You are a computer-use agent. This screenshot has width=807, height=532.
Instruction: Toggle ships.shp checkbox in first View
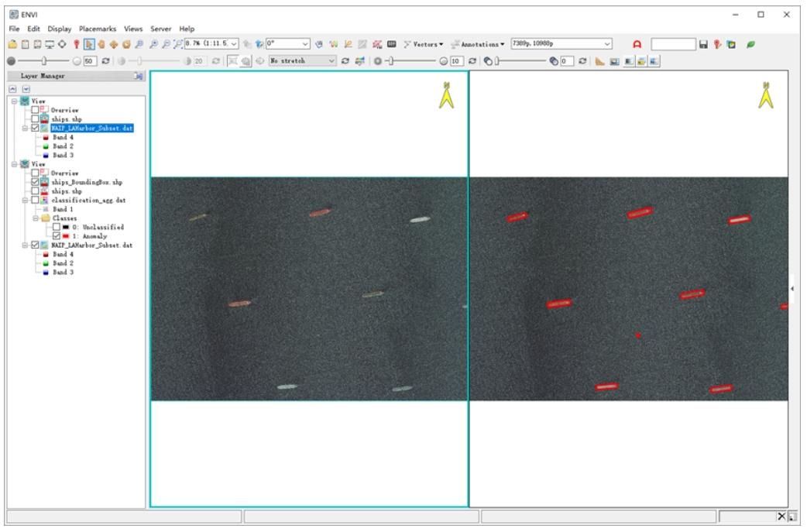coord(35,118)
